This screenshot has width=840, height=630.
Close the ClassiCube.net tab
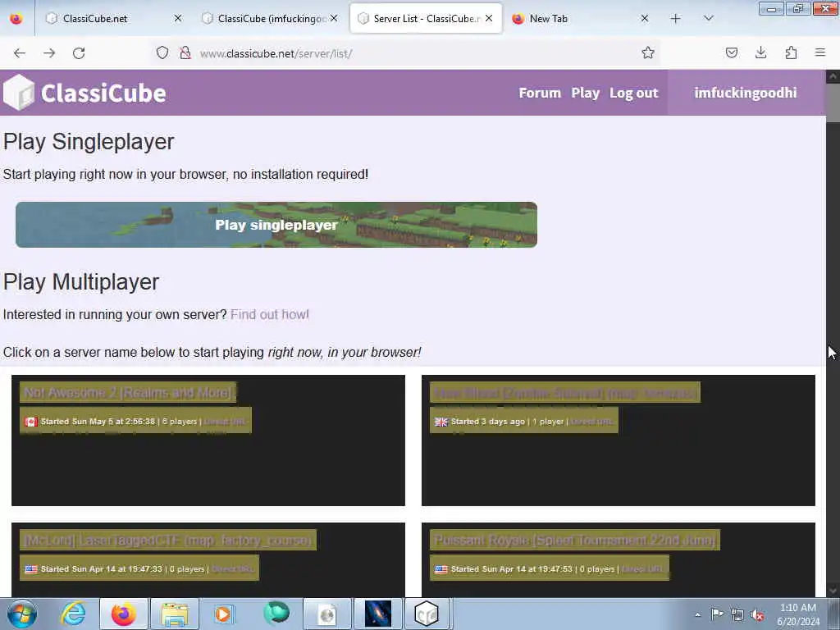(x=178, y=18)
